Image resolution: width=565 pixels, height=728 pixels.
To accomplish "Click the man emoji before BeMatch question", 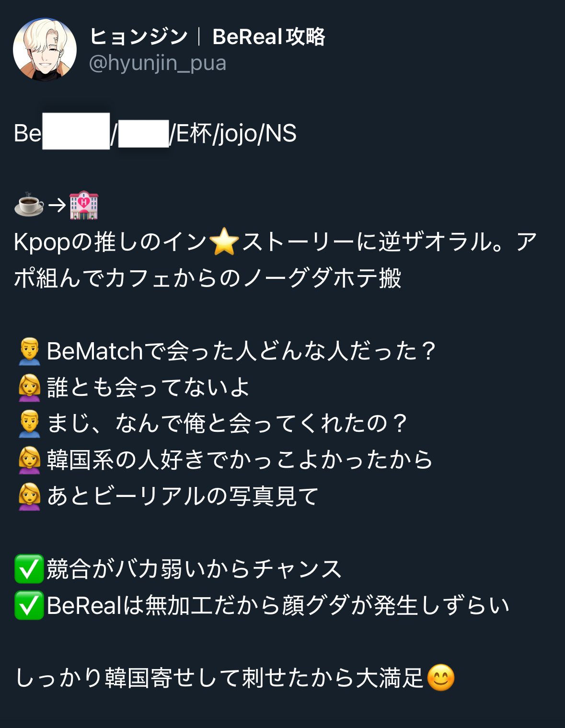I will point(30,351).
